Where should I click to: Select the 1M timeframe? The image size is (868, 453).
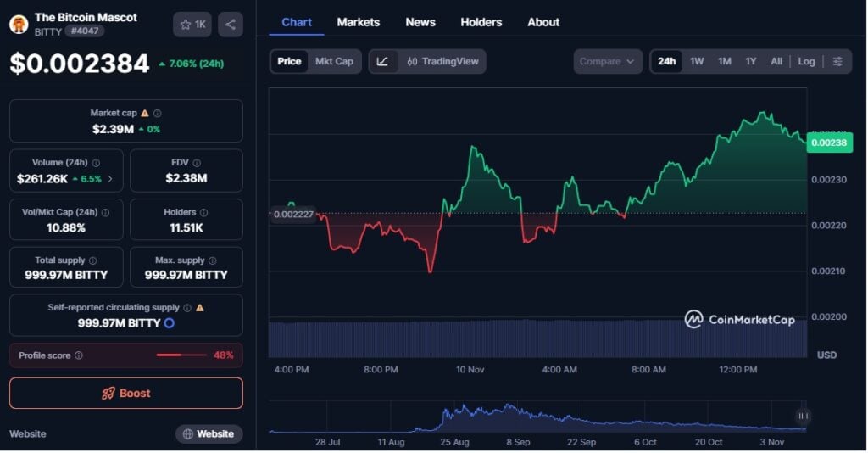coord(725,61)
